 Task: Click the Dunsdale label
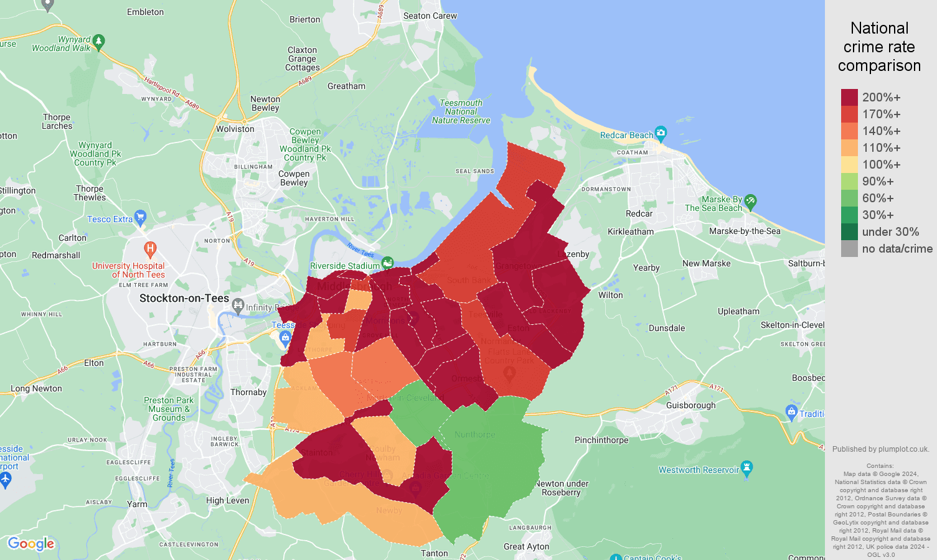[667, 328]
